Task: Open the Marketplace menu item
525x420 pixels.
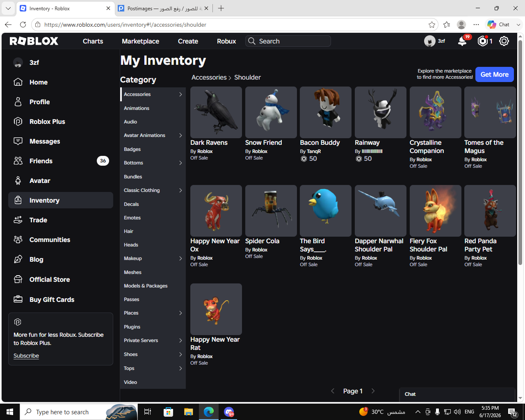Action: (x=140, y=41)
